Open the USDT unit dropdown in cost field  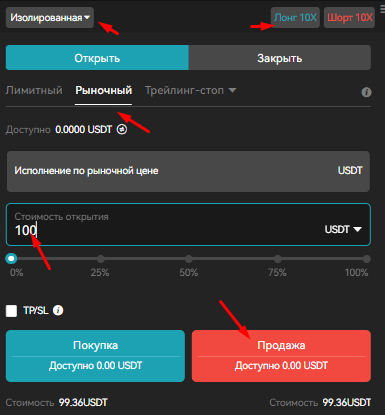click(343, 229)
